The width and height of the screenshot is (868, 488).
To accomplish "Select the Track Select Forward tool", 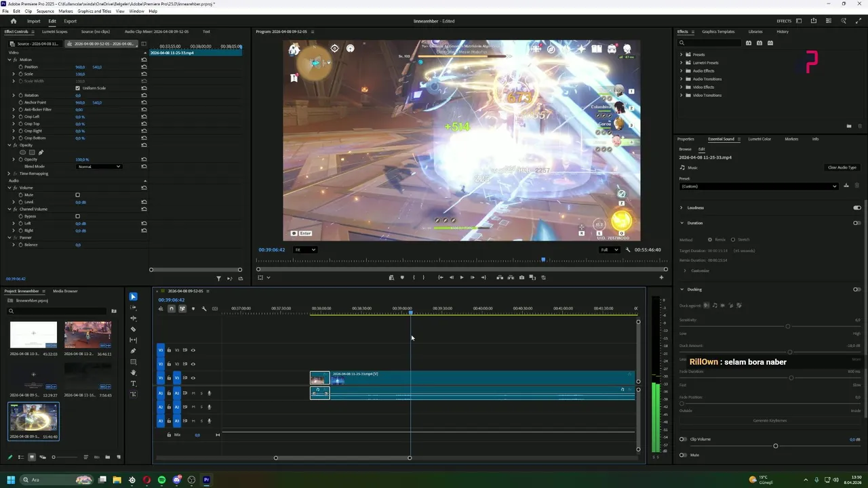I will 133,307.
